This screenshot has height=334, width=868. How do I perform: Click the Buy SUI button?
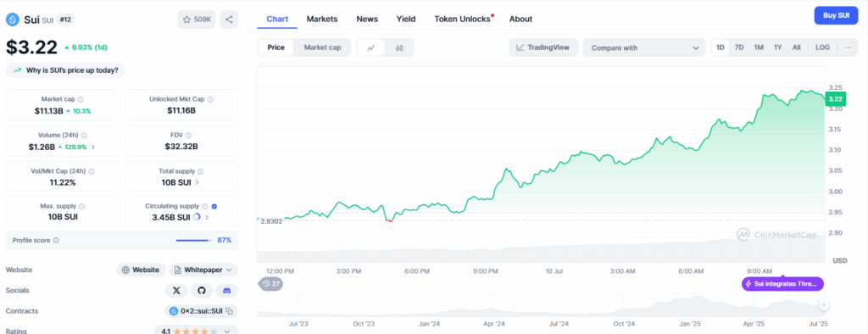point(836,15)
